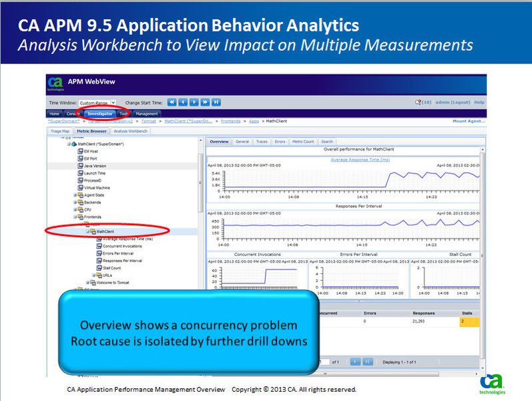Click the Concurrent Invocations metric icon
This screenshot has width=532, height=401.
[x=99, y=246]
